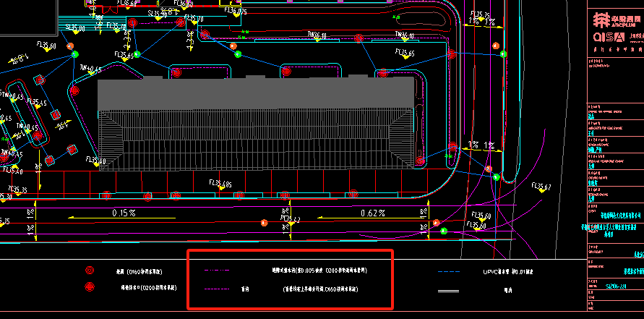Select the gray building roof hatch
This screenshot has width=644, height=319.
coord(255,123)
